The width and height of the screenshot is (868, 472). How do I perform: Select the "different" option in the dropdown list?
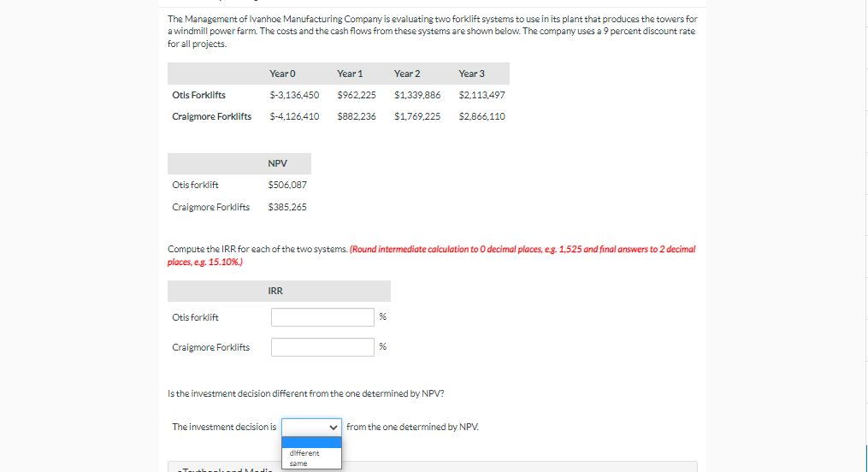304,452
